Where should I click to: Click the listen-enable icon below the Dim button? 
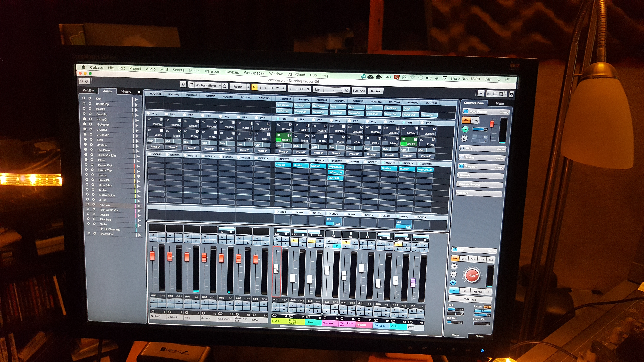pyautogui.click(x=454, y=274)
